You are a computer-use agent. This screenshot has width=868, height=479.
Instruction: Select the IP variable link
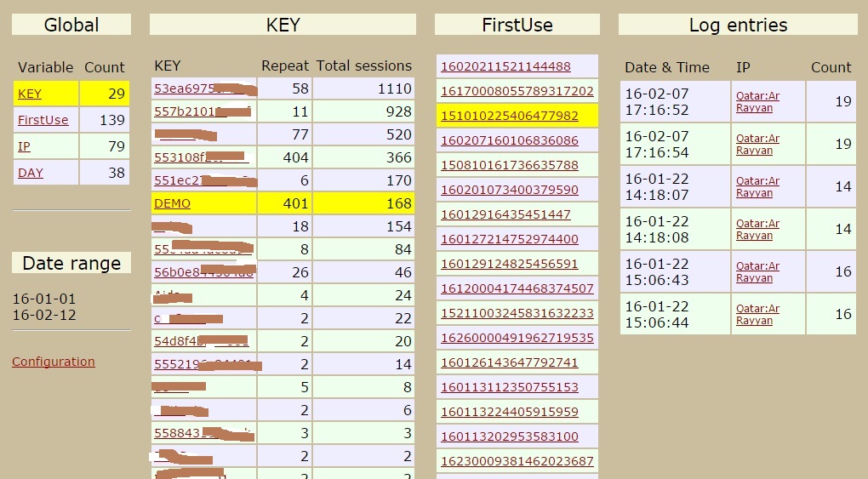pyautogui.click(x=24, y=147)
